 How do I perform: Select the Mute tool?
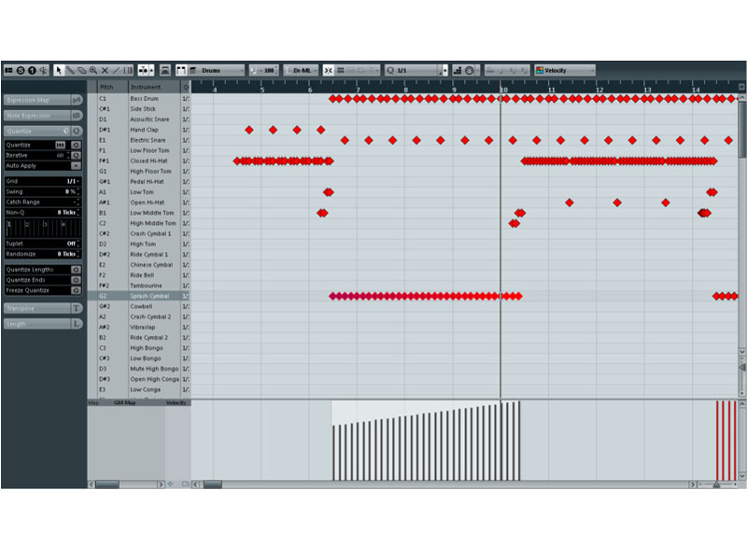click(106, 70)
